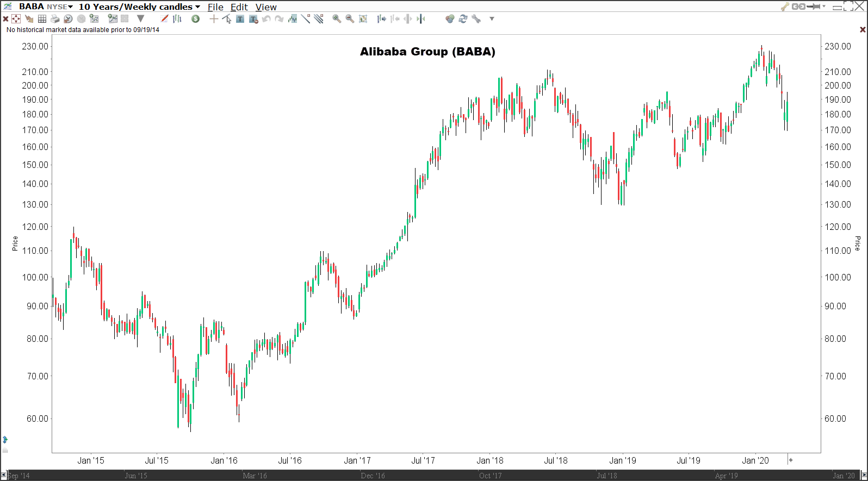
Task: Click the zoom out magnifier icon
Action: click(x=350, y=19)
